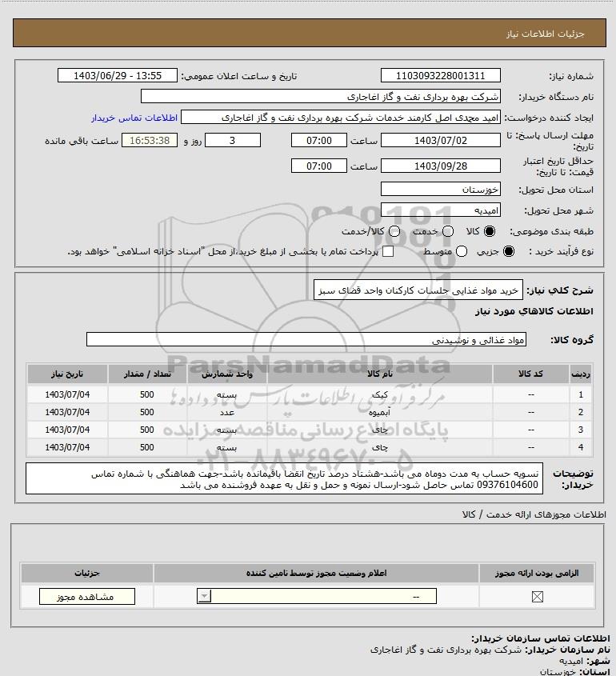Click the delivery province field خوزستان
The image size is (616, 676).
[x=441, y=190]
